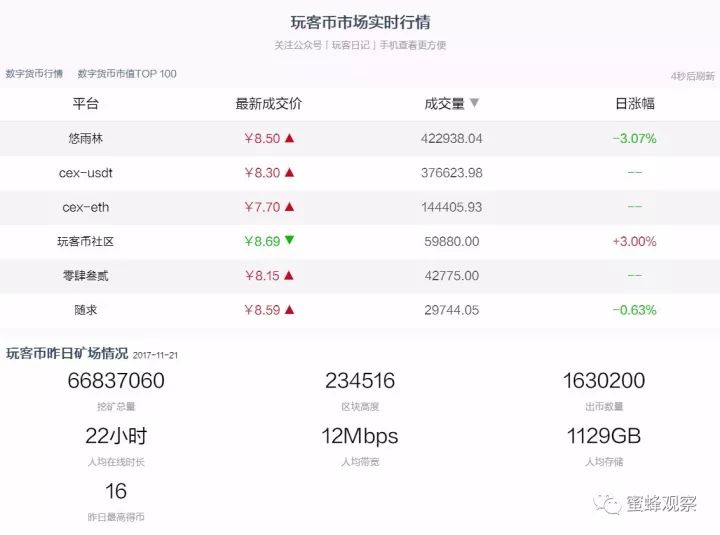Select the block height 234516
The width and height of the screenshot is (720, 535).
(x=360, y=381)
